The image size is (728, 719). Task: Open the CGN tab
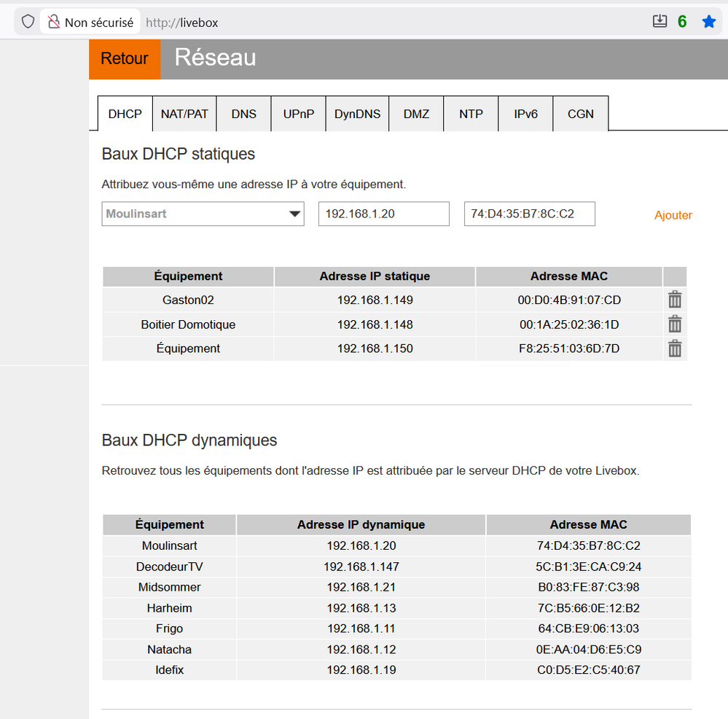[580, 114]
